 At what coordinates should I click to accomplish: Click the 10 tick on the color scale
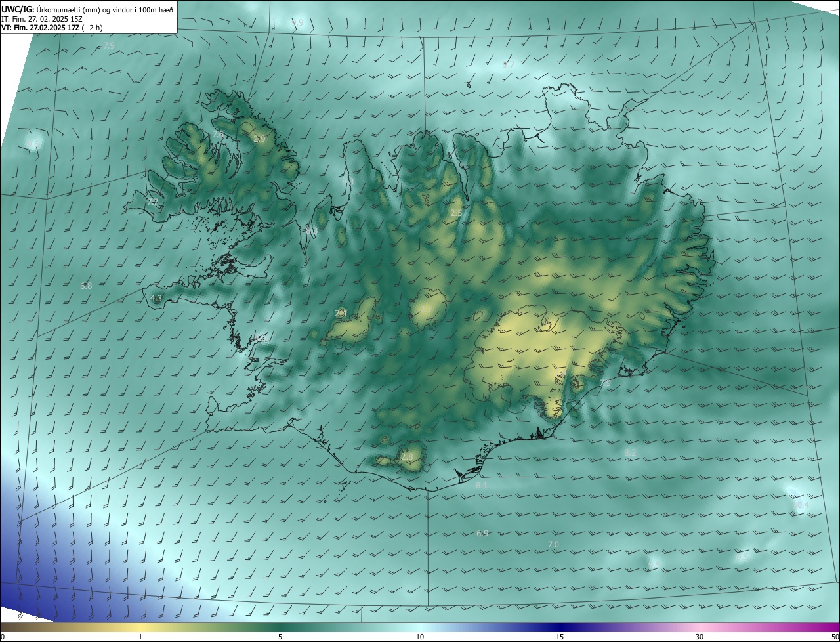click(x=420, y=637)
